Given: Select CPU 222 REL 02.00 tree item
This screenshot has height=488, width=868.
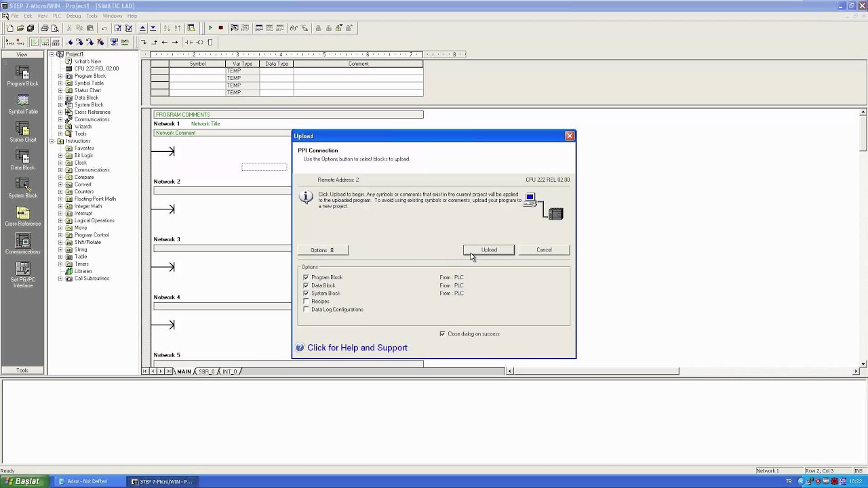Looking at the screenshot, I should click(x=96, y=68).
